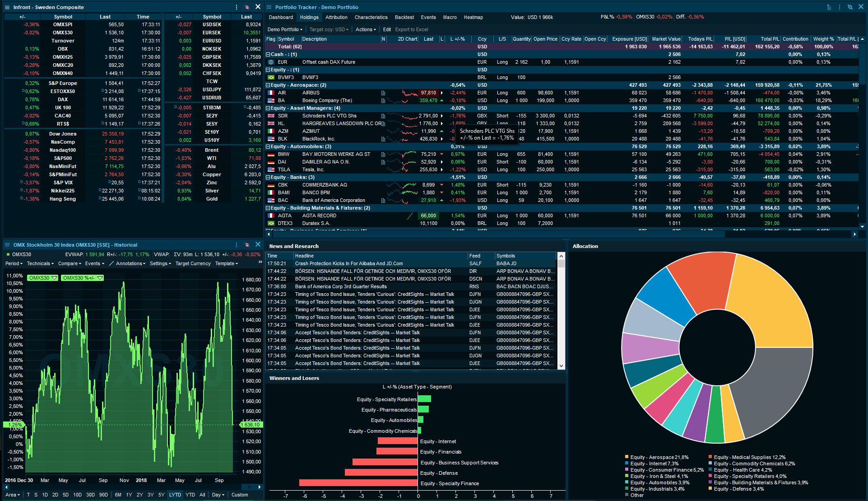Collapse Equity - Asset Managers group
The image size is (868, 501).
[x=268, y=108]
